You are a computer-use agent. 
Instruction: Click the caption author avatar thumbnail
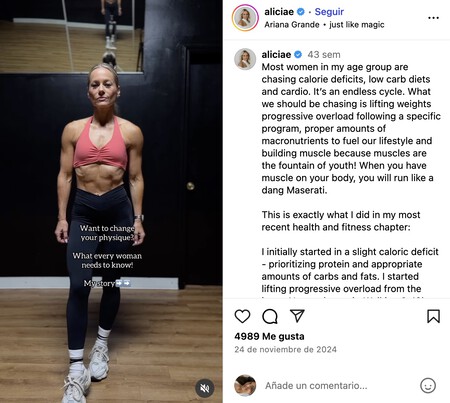[x=245, y=59]
